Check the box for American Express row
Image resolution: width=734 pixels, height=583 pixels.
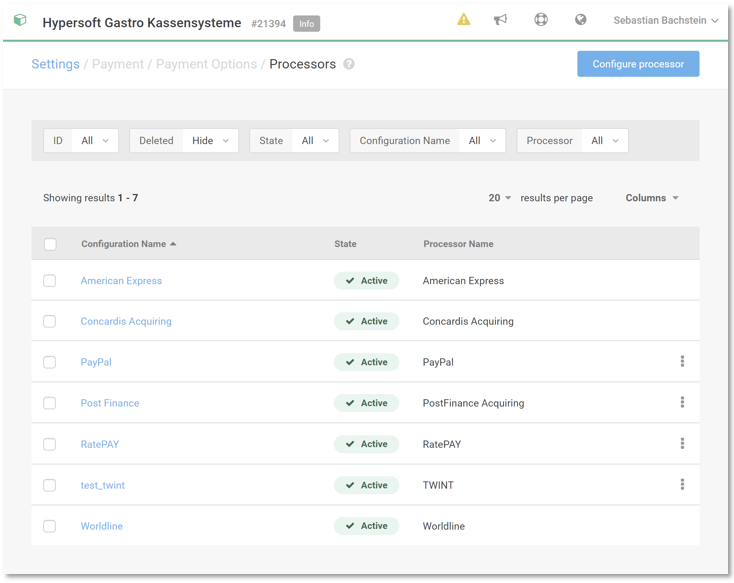[x=50, y=281]
